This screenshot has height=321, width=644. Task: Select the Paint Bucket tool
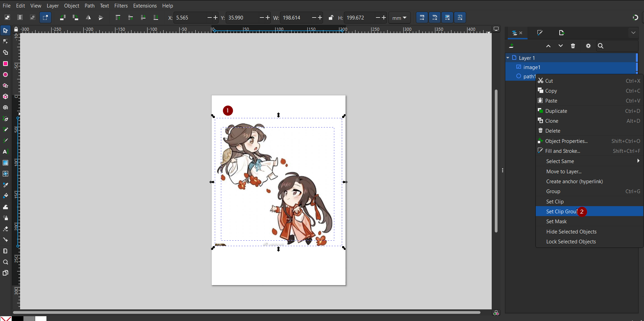(5, 196)
